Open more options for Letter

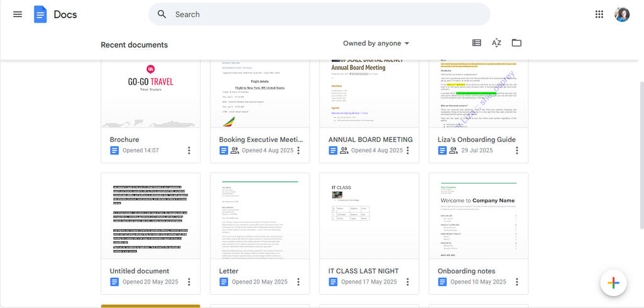coord(298,282)
